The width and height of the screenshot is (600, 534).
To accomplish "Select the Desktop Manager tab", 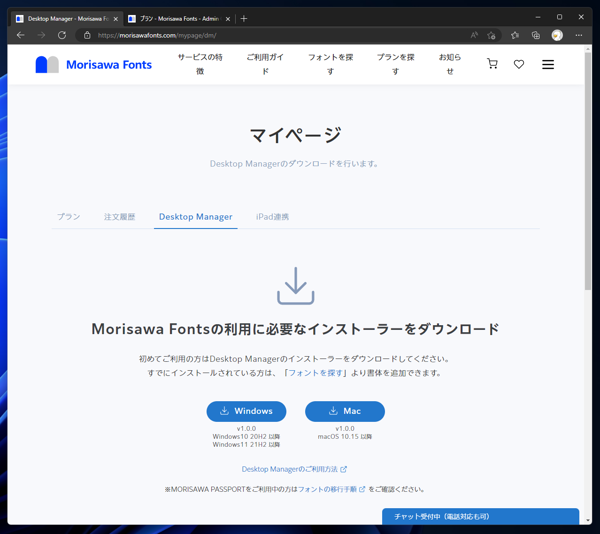I will tap(196, 217).
